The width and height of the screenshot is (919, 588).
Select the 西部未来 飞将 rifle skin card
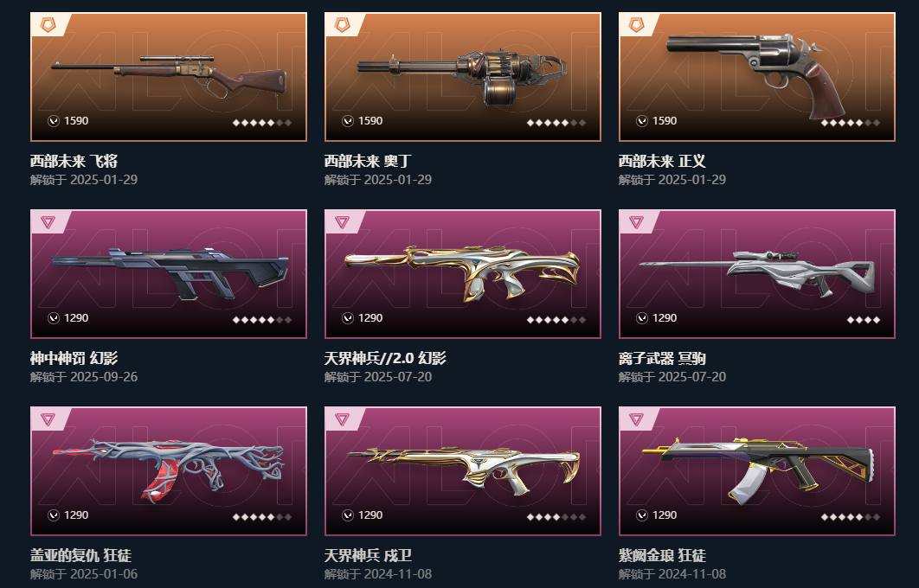click(169, 77)
